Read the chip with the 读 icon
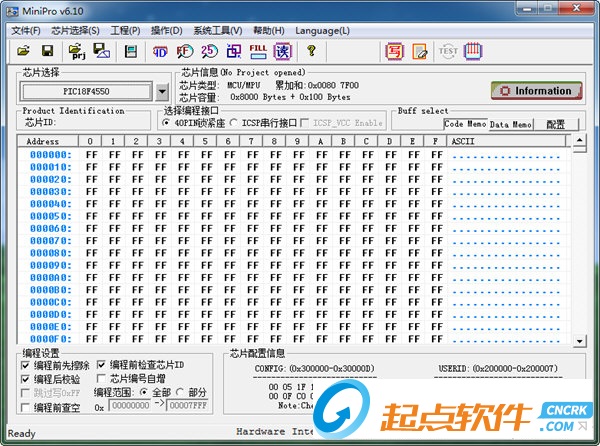 tap(283, 51)
